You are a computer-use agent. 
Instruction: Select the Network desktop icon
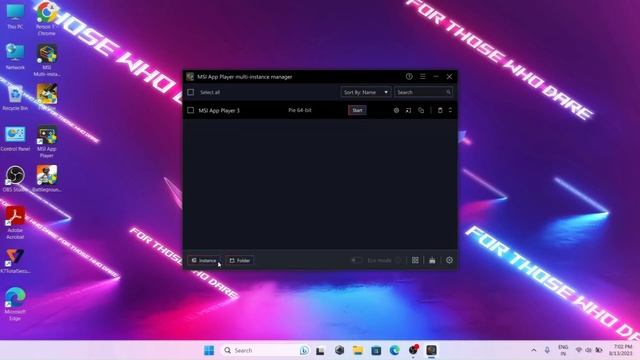(x=15, y=57)
